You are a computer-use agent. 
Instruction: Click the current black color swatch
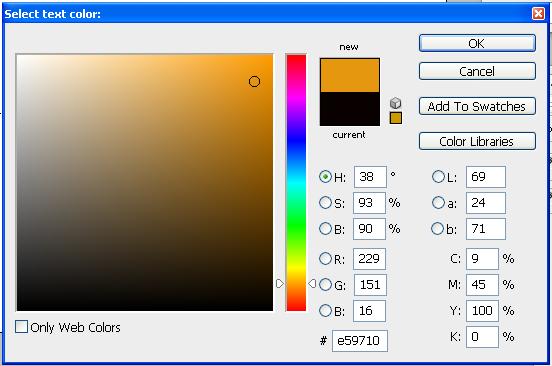tap(350, 109)
